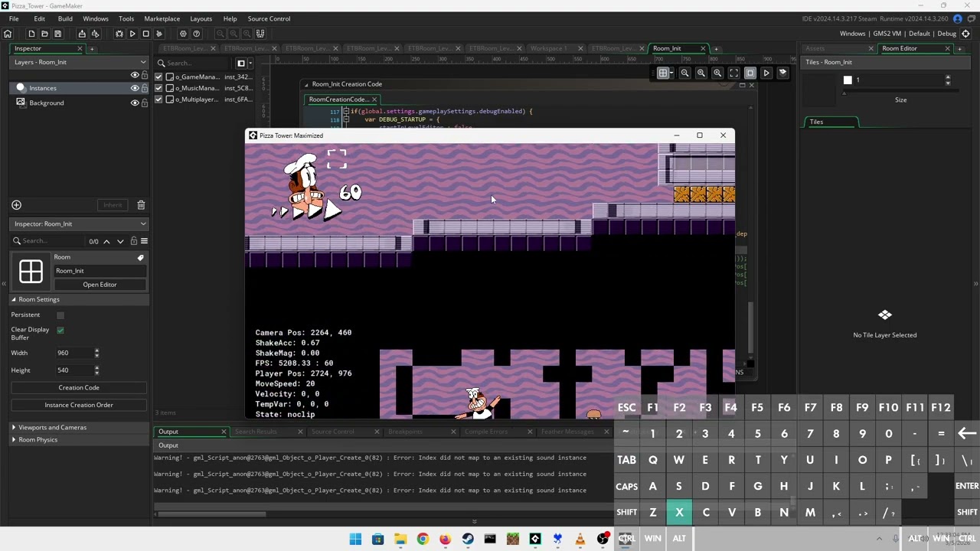
Task: Click the Create Executable toolbar icon
Action: (82, 34)
